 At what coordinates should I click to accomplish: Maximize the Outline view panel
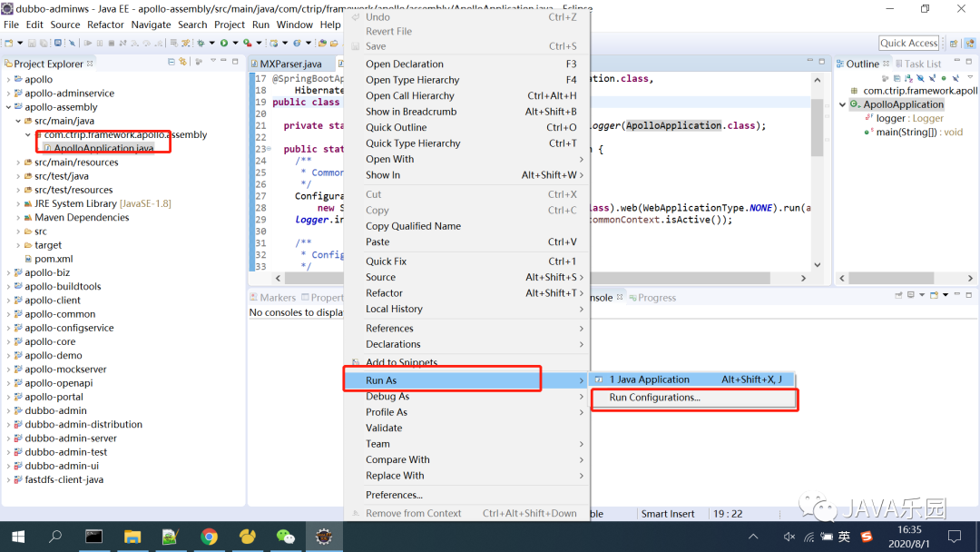pyautogui.click(x=969, y=61)
